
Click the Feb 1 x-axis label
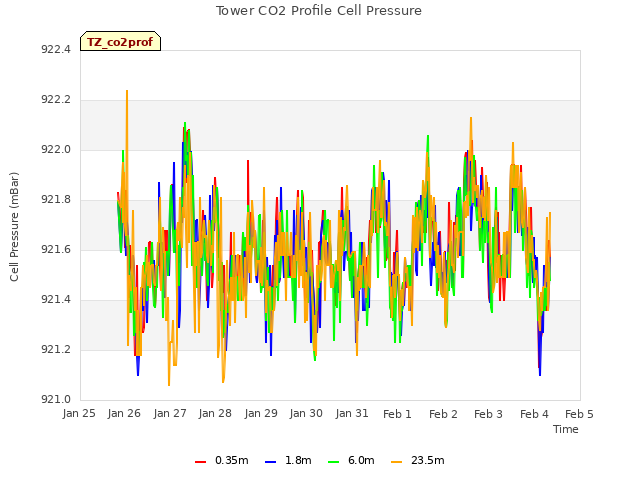pos(397,414)
